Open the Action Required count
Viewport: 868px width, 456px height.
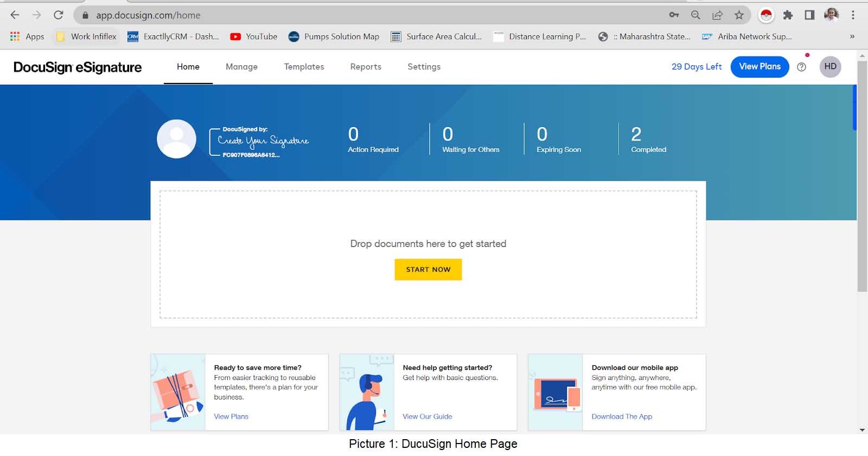click(373, 140)
